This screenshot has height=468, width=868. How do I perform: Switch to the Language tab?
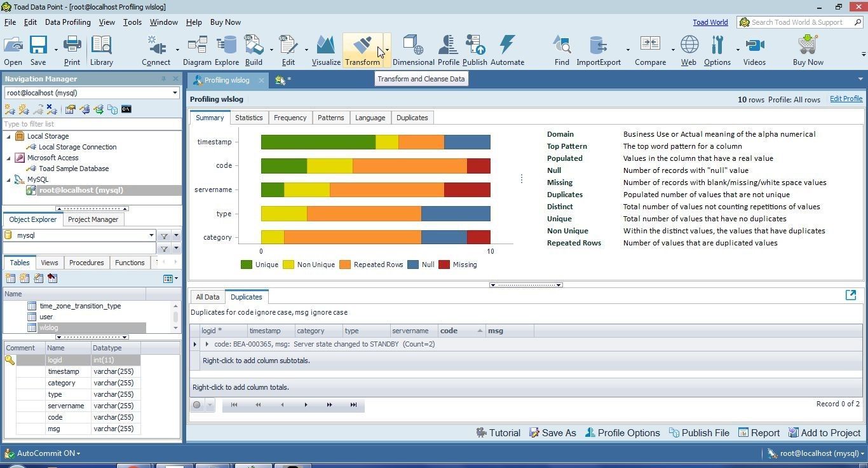tap(370, 118)
